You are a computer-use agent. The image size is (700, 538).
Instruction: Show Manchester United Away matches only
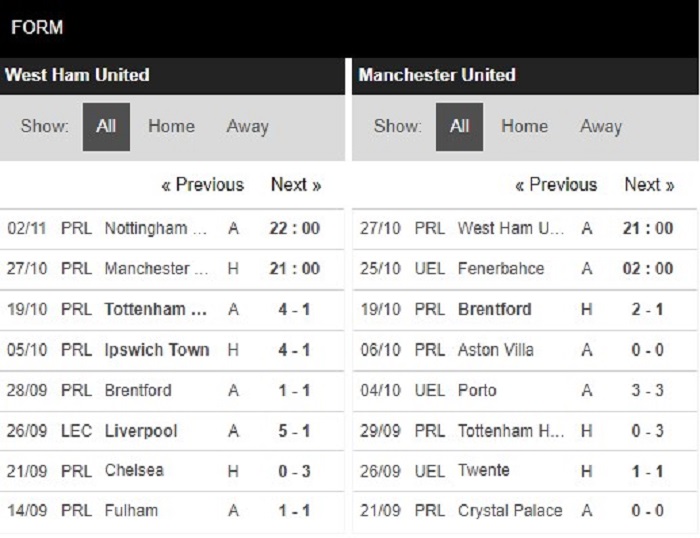pyautogui.click(x=600, y=126)
